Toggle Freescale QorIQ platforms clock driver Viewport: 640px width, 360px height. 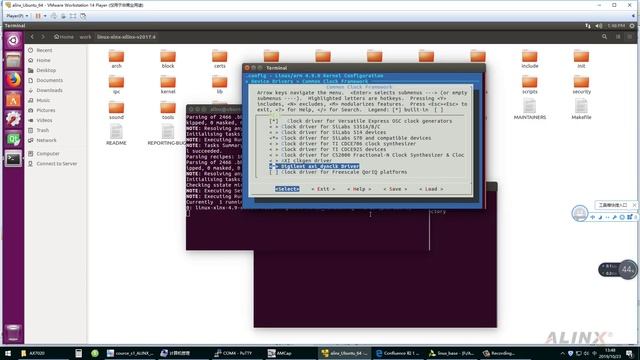click(338, 172)
